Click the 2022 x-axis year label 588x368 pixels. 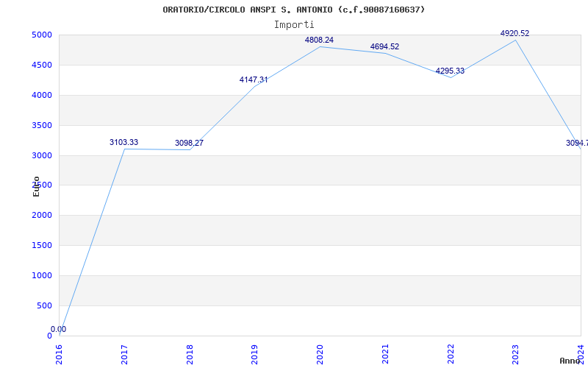[x=451, y=355]
